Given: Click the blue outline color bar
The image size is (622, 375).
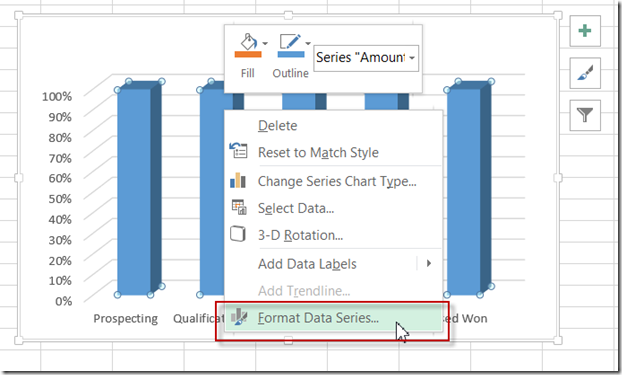Looking at the screenshot, I should point(291,54).
